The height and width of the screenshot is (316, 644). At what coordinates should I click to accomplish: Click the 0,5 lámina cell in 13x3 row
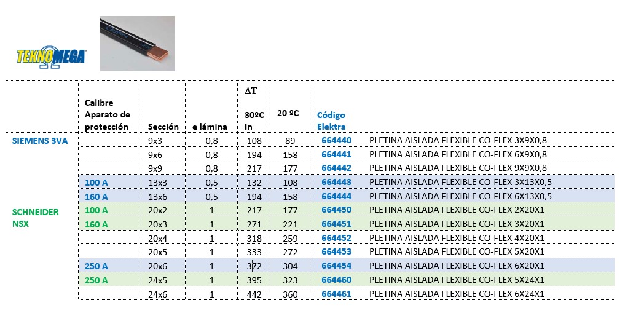click(x=211, y=183)
